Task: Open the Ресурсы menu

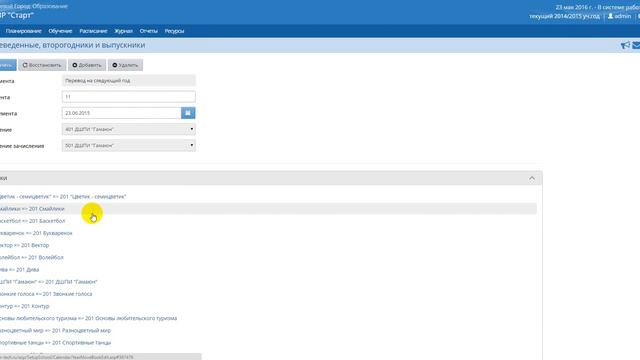Action: (x=174, y=31)
